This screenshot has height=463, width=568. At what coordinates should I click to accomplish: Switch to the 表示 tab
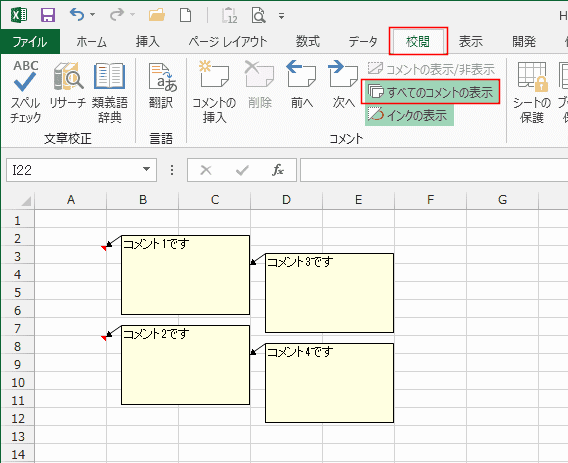click(471, 42)
